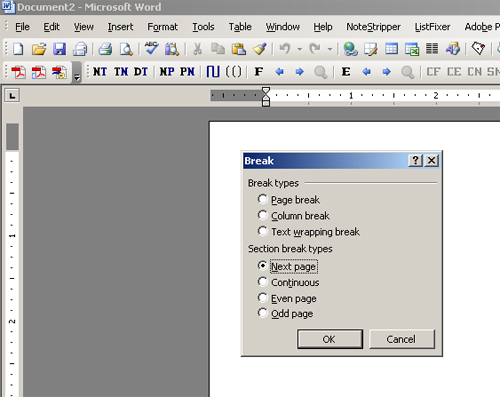Expand the Adobe PDF toolbar options arrow

click(x=77, y=73)
